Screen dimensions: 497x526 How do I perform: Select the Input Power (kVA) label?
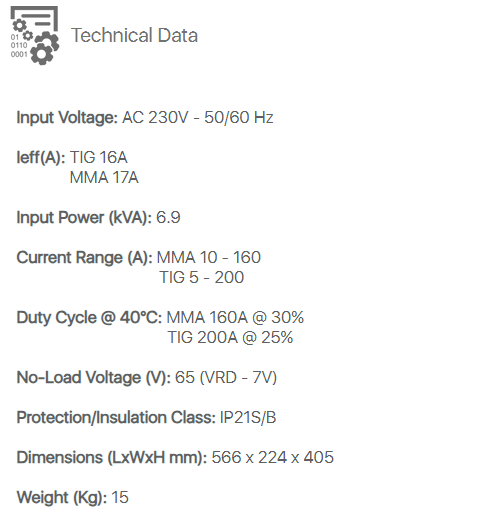point(84,218)
